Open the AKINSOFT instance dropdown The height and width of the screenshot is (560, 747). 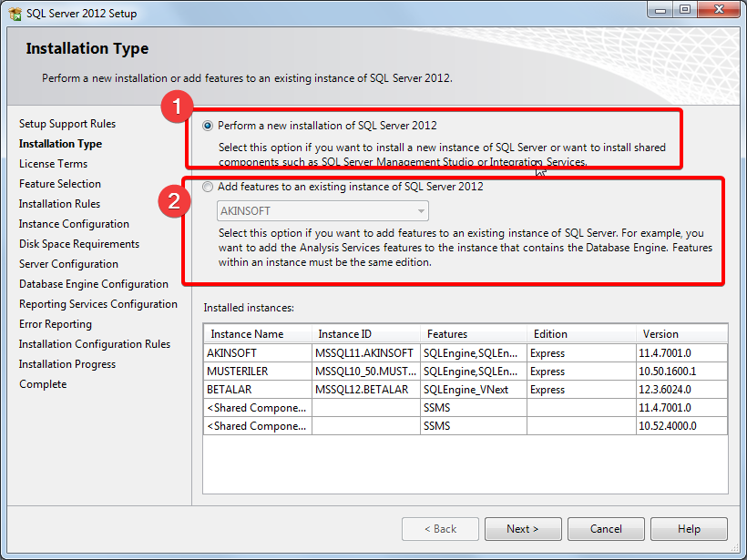click(322, 211)
